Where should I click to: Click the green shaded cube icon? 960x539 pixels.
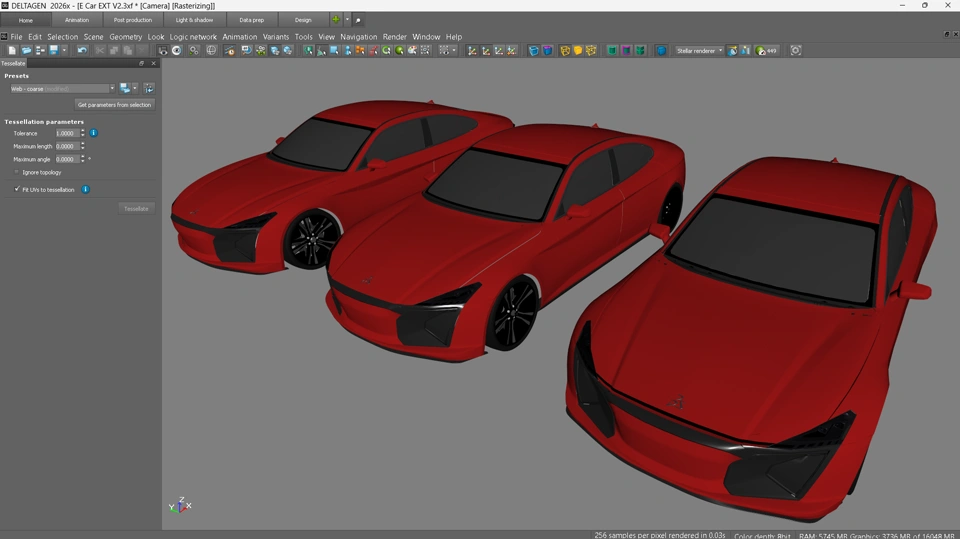pos(612,50)
